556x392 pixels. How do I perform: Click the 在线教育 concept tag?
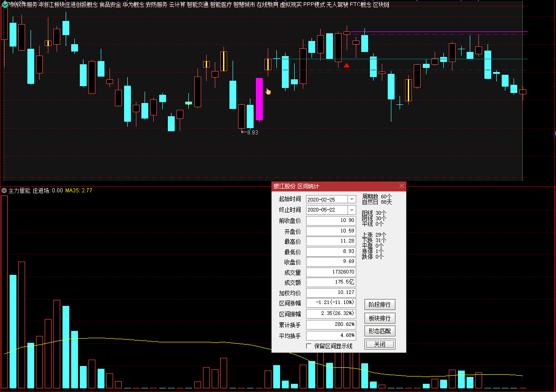(x=267, y=5)
